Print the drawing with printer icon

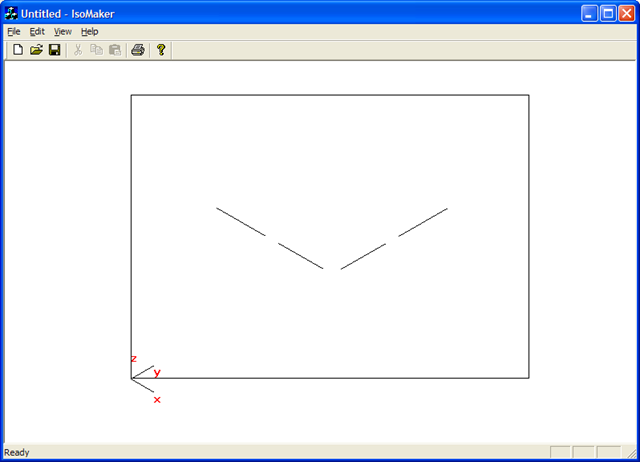click(x=138, y=50)
